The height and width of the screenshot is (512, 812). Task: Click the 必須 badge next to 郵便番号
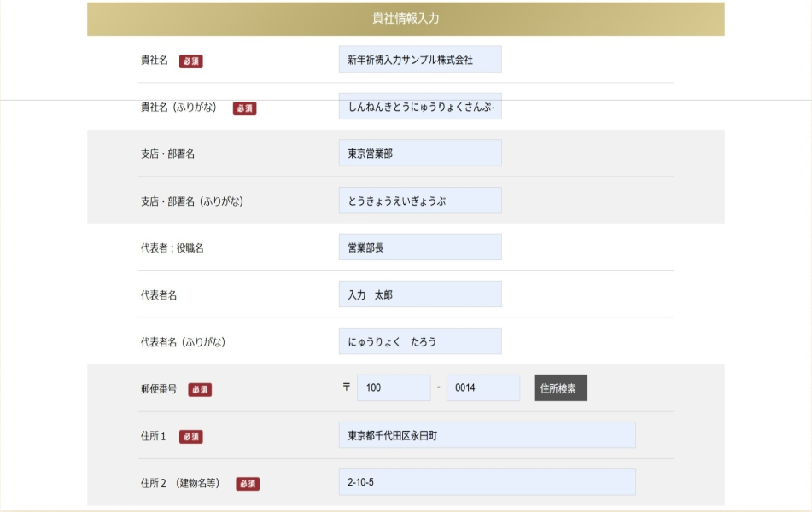pos(200,389)
